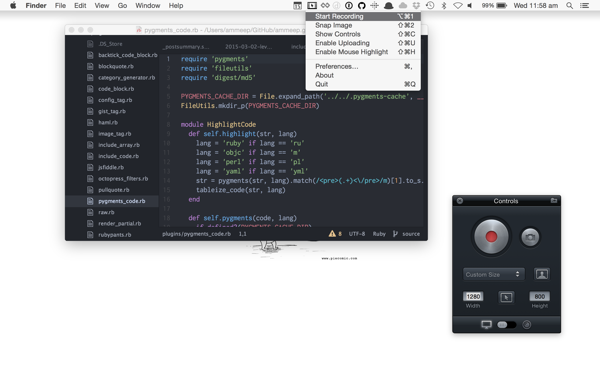
Task: Click the calendar menu bar icon
Action: click(297, 5)
